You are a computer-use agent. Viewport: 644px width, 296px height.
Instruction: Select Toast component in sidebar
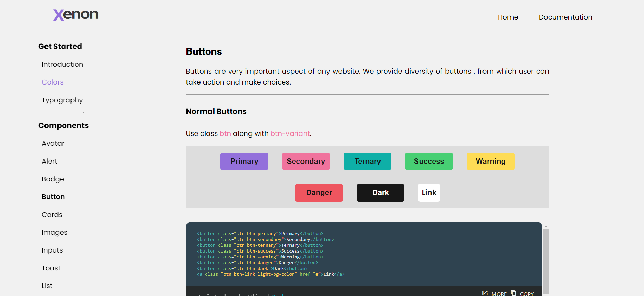click(51, 268)
